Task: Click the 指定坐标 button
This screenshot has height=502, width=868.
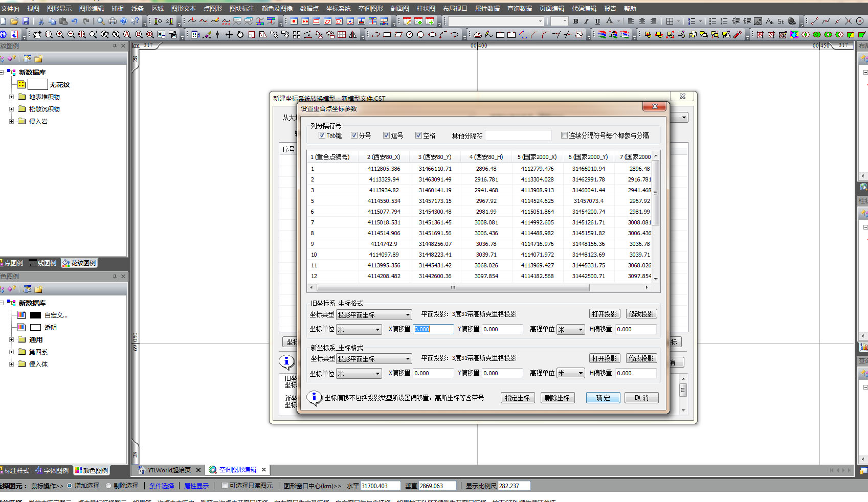Action: 518,398
